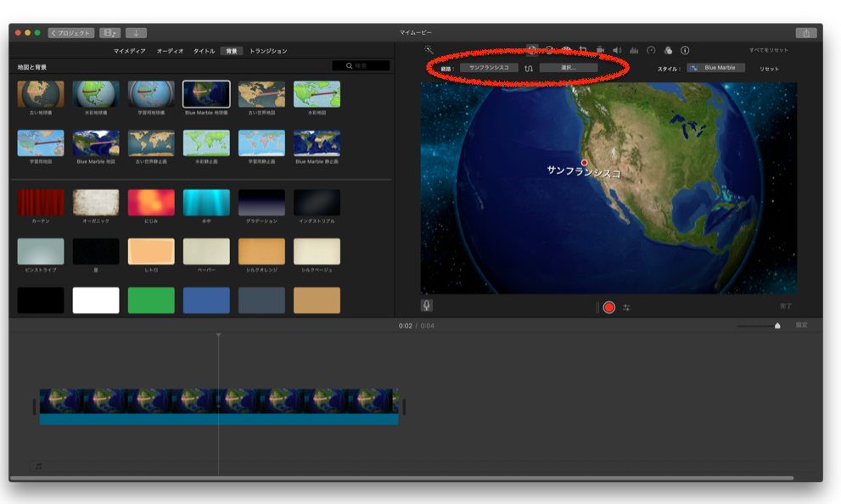Choose the カーテン red curtain background
Image resolution: width=841 pixels, height=504 pixels.
tap(41, 203)
